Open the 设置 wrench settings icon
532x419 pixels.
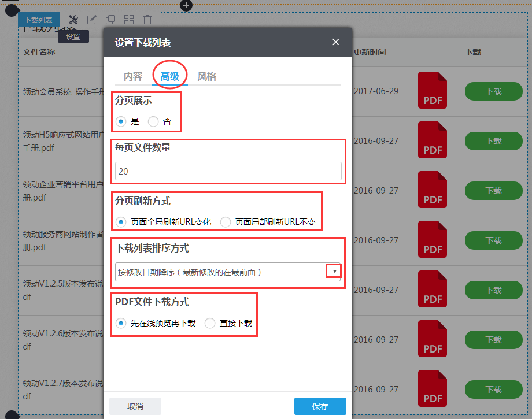(73, 19)
